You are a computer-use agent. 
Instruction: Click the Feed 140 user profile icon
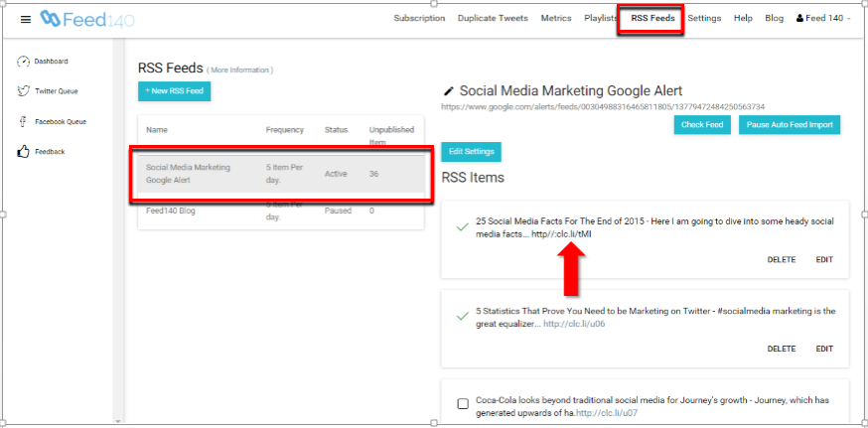(x=799, y=18)
